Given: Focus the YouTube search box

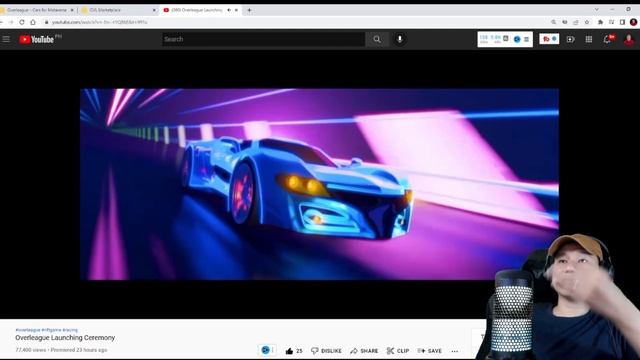Looking at the screenshot, I should [x=263, y=39].
